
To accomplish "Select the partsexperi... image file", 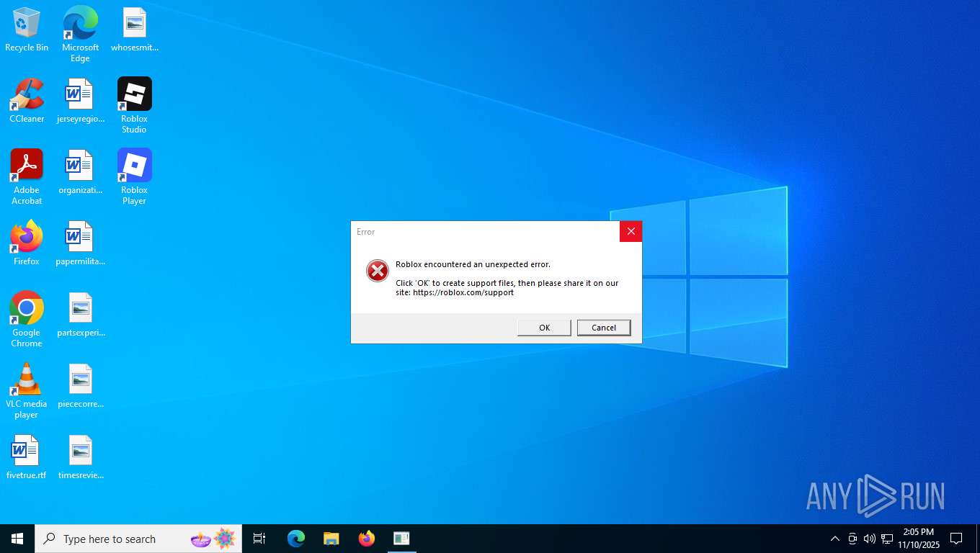I will (80, 315).
